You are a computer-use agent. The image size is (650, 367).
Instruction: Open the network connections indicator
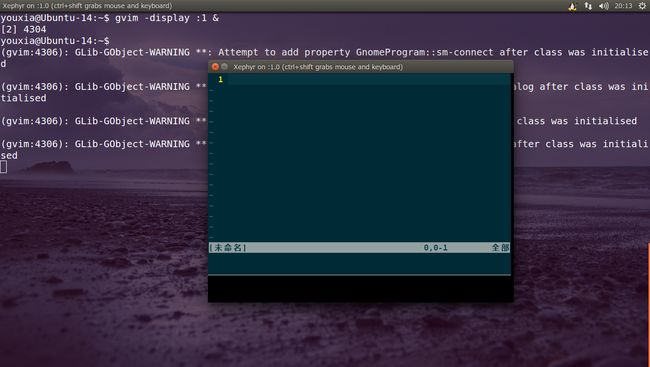[x=588, y=6]
